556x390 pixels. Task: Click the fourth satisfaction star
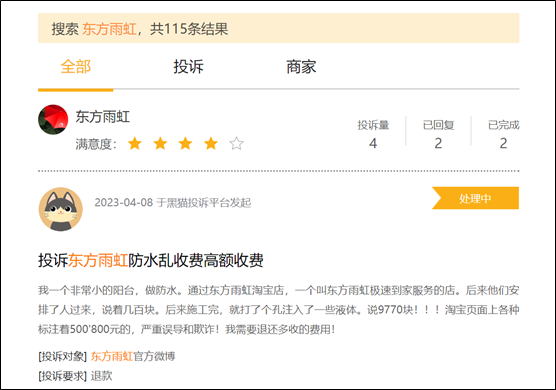211,144
